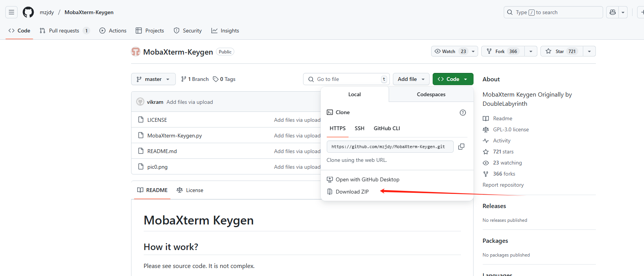Viewport: 644px width, 276px height.
Task: Open the latest commit message link
Action: 190,102
